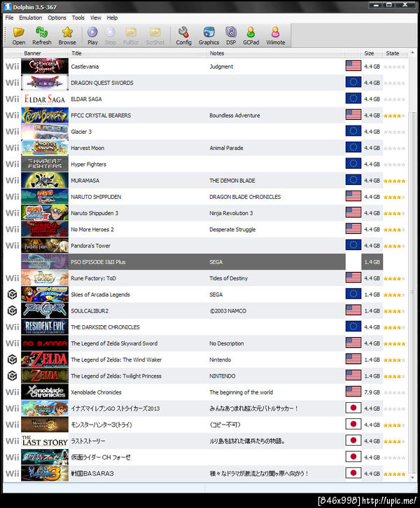Click the up arrow of the list scrollbar

(412, 53)
